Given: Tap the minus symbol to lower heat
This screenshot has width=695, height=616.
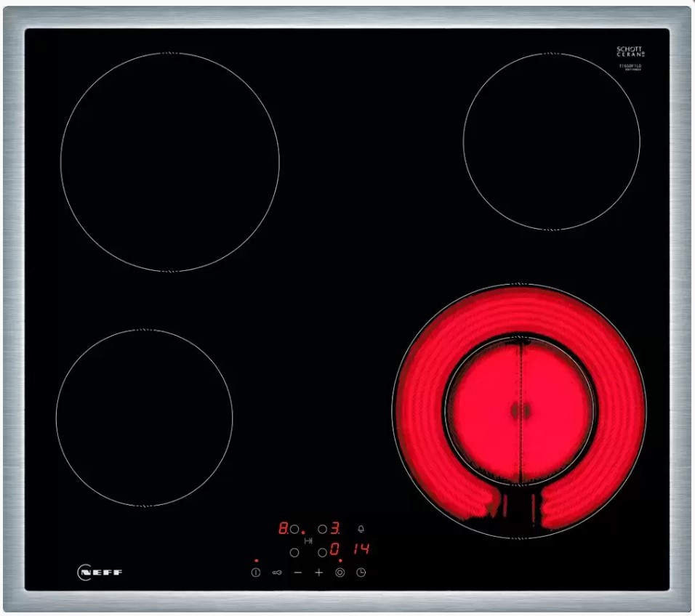Looking at the screenshot, I should (298, 572).
